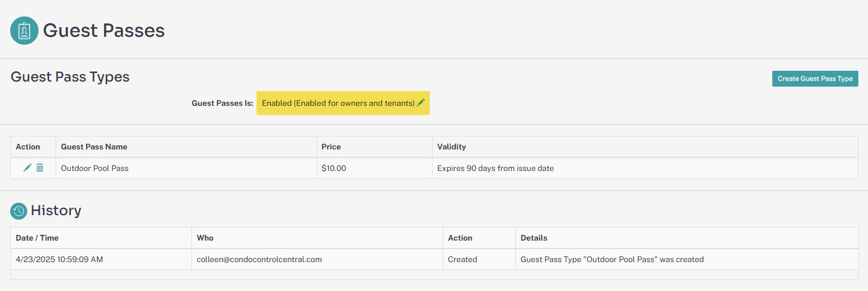Edit the Outdoor Pool Pass entry
Viewport: 868px width, 291px height.
click(27, 168)
